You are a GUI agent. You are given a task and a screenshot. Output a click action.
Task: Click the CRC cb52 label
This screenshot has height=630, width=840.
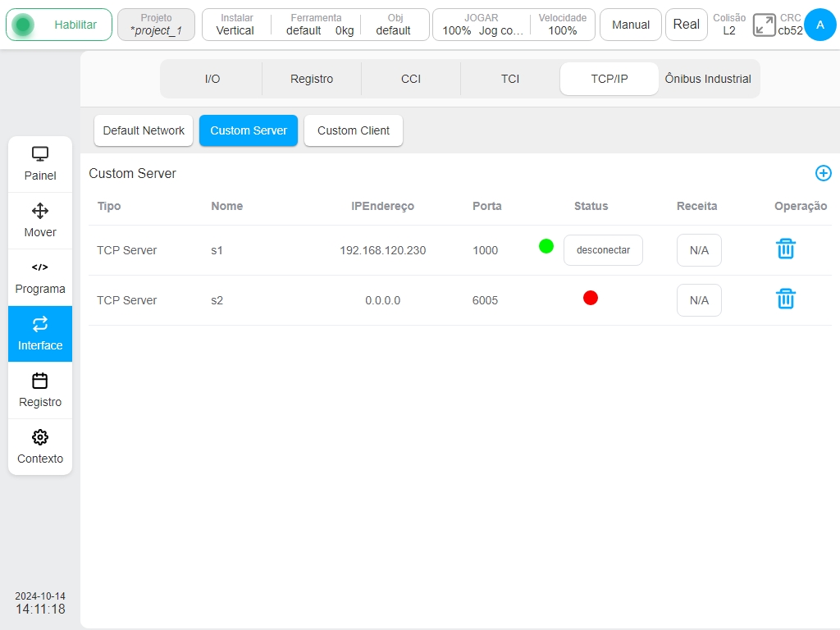point(790,25)
